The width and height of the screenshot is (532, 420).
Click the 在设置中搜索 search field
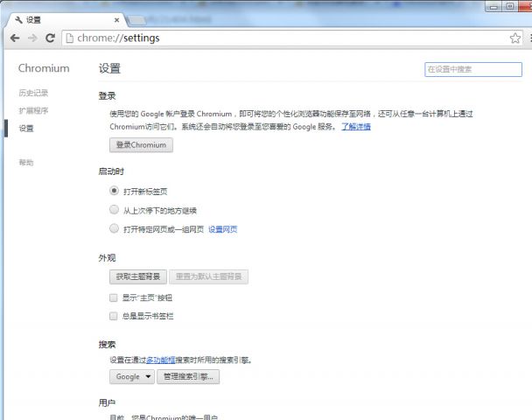[x=473, y=69]
